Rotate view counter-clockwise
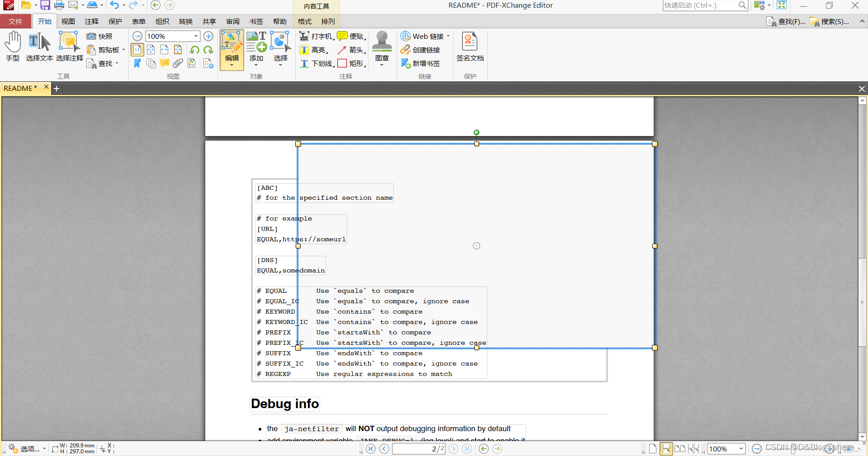Viewport: 868px width, 456px height. (195, 50)
